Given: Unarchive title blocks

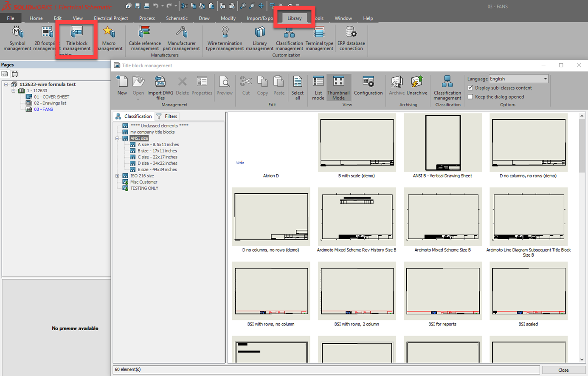Looking at the screenshot, I should point(417,85).
